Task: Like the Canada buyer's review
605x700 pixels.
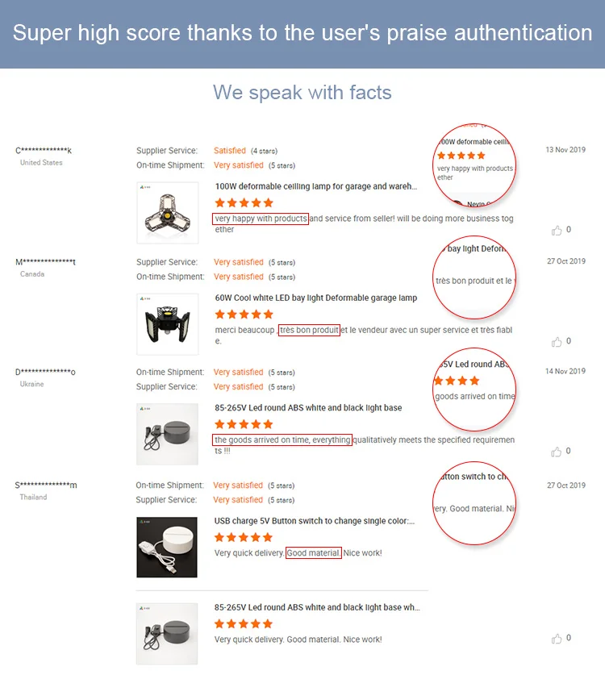Action: coord(557,342)
